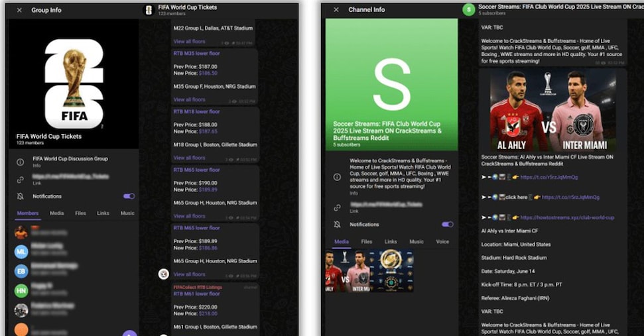Open Files tab in Group Info
The width and height of the screenshot is (644, 336).
pyautogui.click(x=80, y=213)
